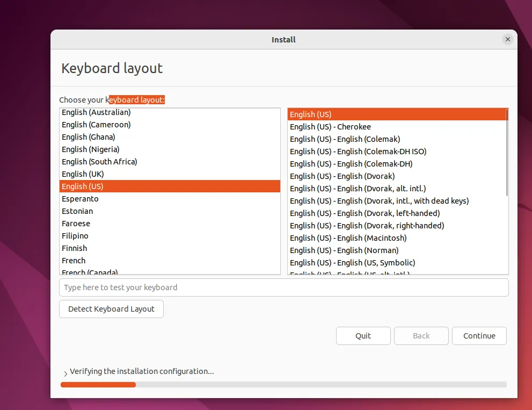Image resolution: width=532 pixels, height=410 pixels.
Task: Select English (Nigeria) layout
Action: [x=170, y=149]
